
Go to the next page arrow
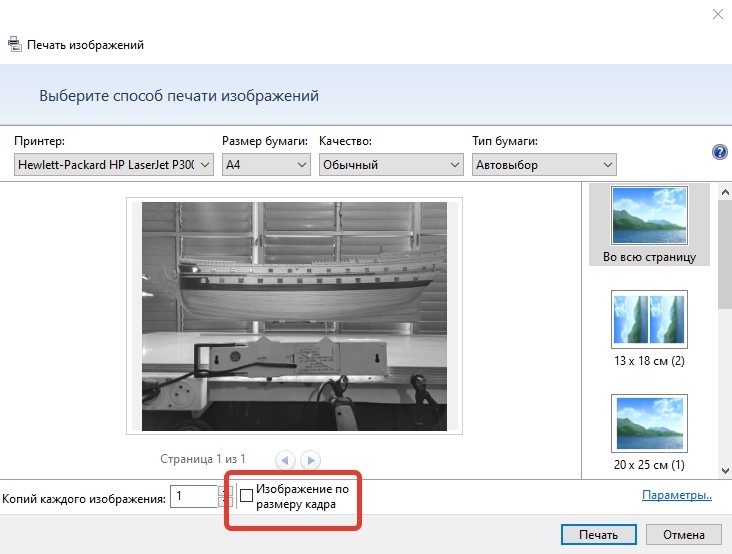pos(311,460)
